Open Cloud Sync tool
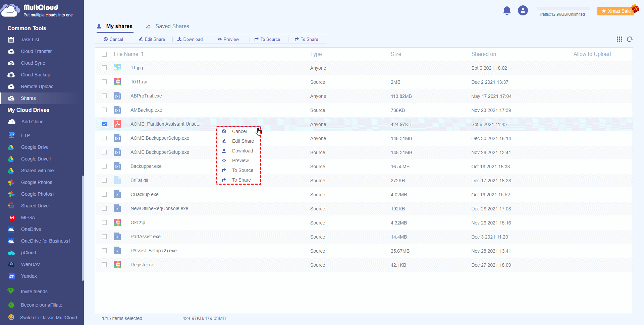Screen dimensions: 644x325 [x=33, y=63]
